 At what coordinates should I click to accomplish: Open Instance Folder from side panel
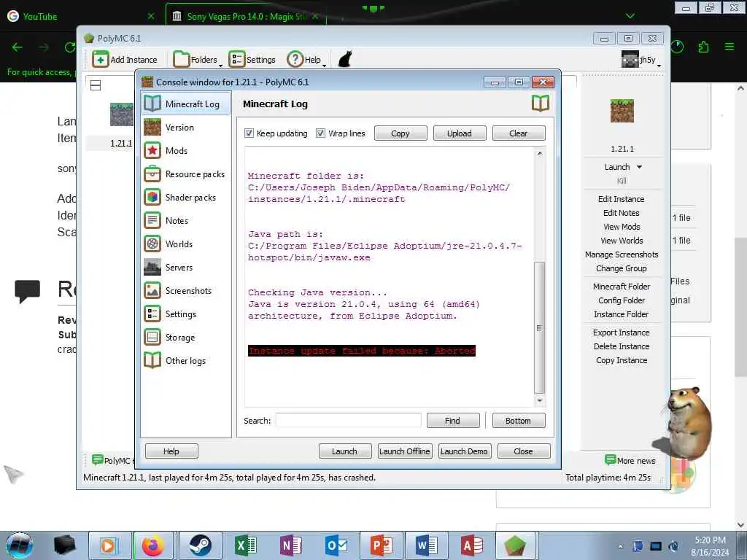tap(622, 314)
